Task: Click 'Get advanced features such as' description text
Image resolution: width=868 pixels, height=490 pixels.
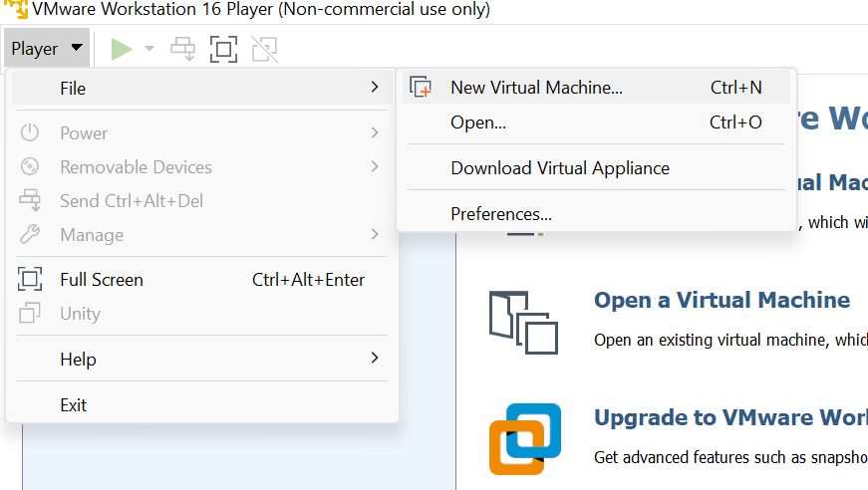Action: (730, 457)
